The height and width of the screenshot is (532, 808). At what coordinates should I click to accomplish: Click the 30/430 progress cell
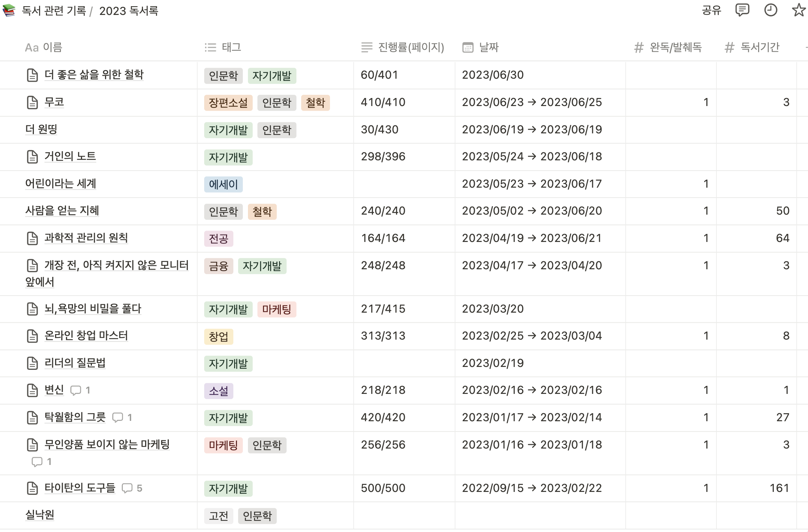[404, 130]
